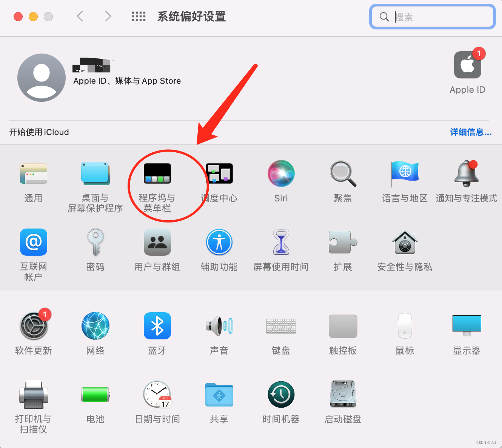Click the user account avatar picture
Image resolution: width=502 pixels, height=448 pixels.
point(42,78)
